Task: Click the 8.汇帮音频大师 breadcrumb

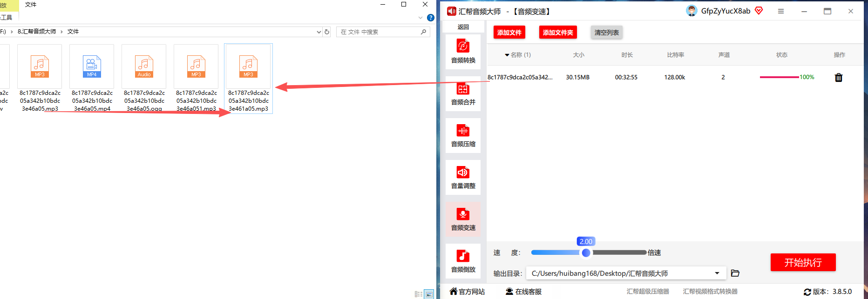Action: 37,32
